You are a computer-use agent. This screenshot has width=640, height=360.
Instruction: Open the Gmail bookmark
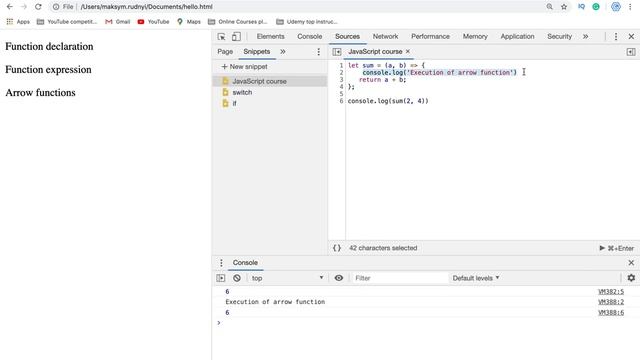point(118,22)
